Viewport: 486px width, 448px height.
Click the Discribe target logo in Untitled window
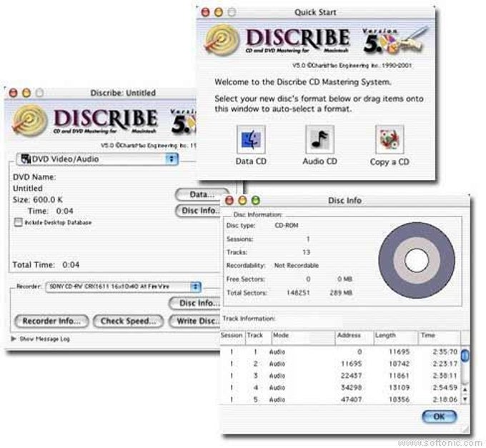click(30, 121)
